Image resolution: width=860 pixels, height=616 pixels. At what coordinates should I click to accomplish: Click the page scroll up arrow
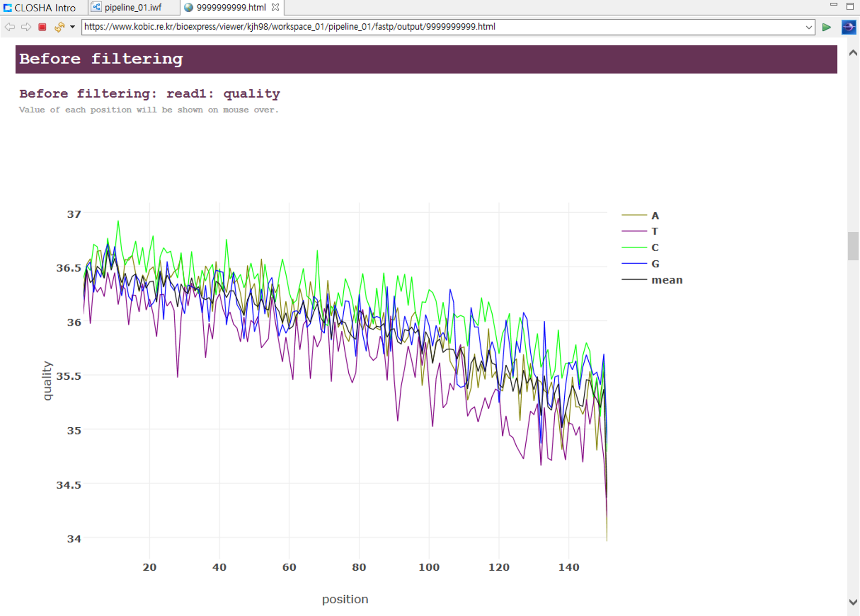click(853, 53)
